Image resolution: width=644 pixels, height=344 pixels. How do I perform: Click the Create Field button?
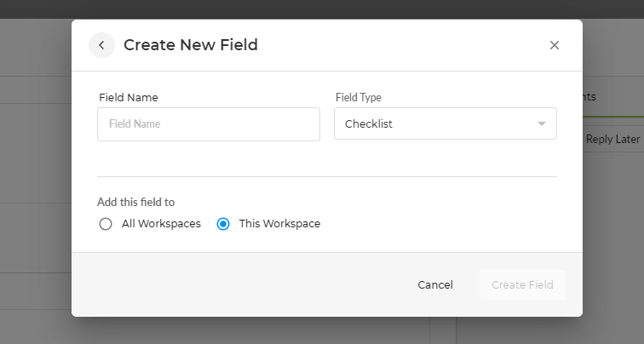pyautogui.click(x=522, y=285)
